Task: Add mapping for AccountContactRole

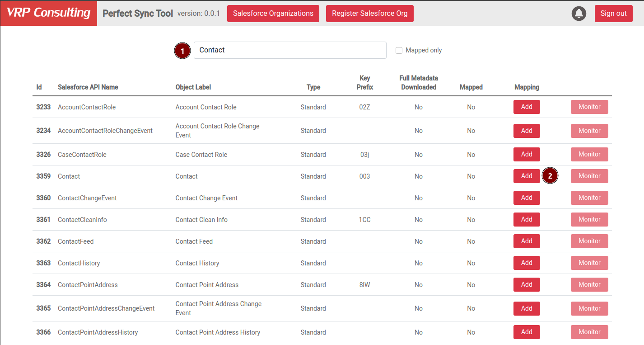Action: click(527, 107)
